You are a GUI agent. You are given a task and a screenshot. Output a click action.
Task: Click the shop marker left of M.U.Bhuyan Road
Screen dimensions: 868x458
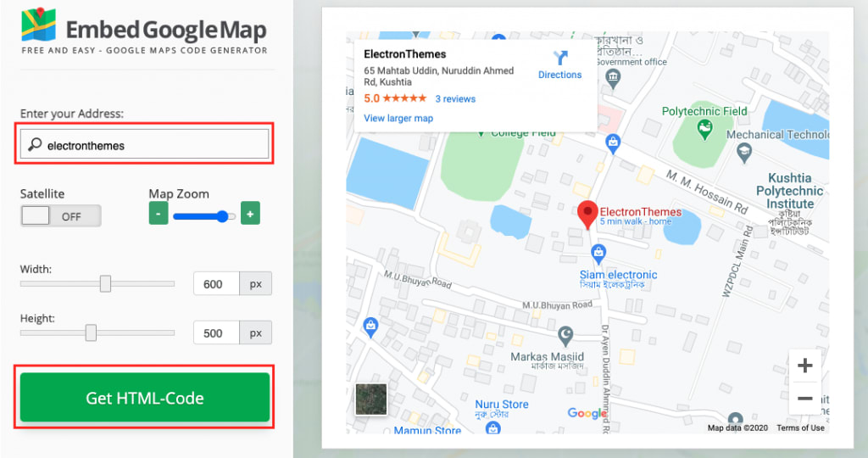pos(370,327)
